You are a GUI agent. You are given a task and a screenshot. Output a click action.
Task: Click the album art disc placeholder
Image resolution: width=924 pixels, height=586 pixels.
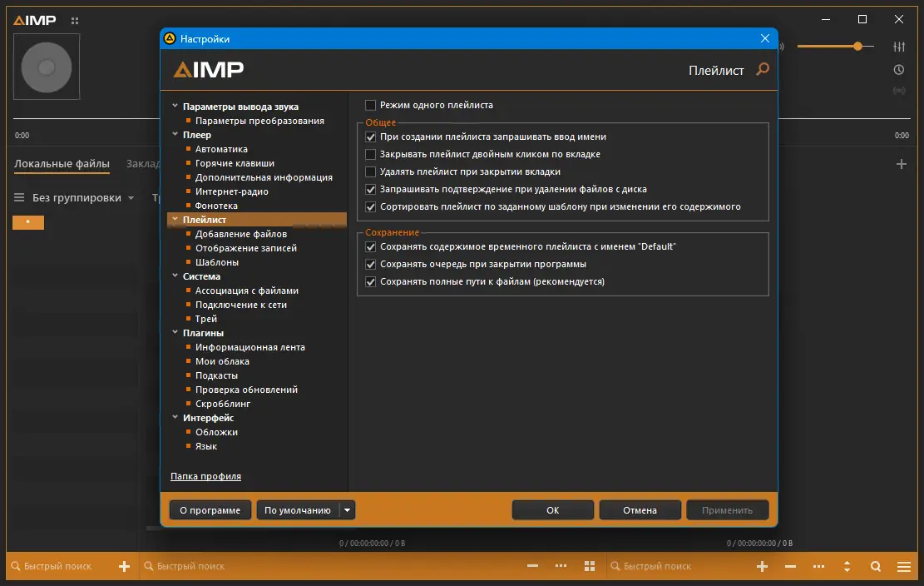point(47,67)
